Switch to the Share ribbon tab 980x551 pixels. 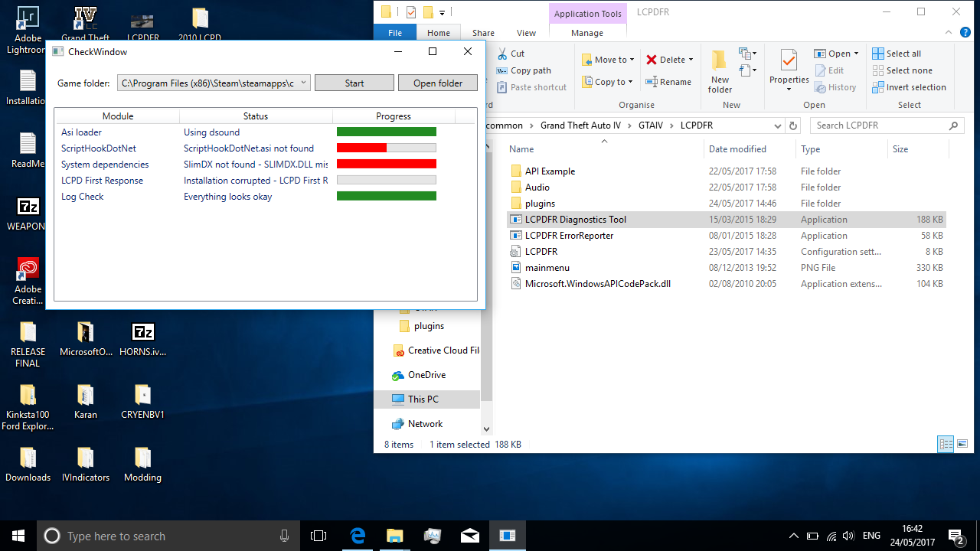tap(483, 33)
